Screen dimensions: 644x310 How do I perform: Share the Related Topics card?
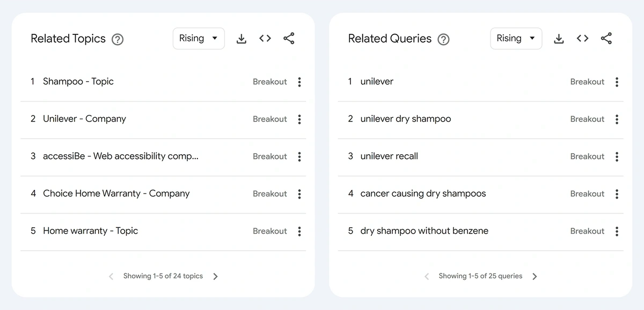[x=289, y=39]
